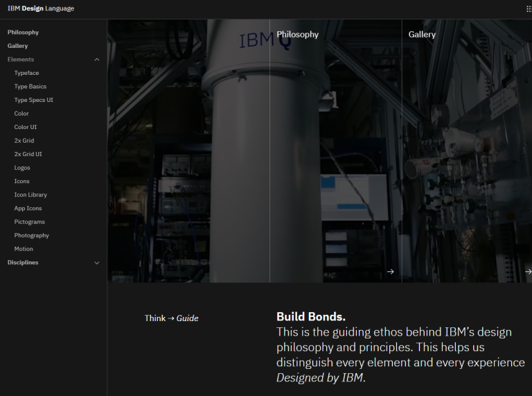Select Disciplines sidebar heading

pos(23,263)
